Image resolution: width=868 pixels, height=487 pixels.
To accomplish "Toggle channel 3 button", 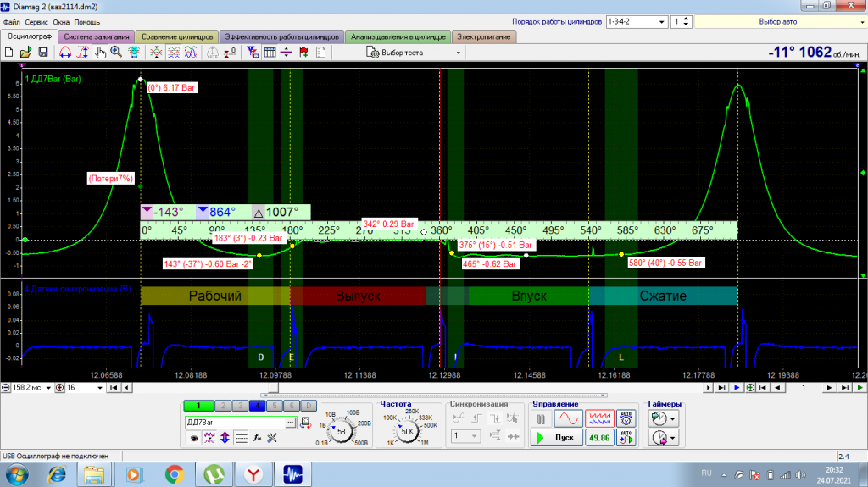I will click(x=240, y=406).
